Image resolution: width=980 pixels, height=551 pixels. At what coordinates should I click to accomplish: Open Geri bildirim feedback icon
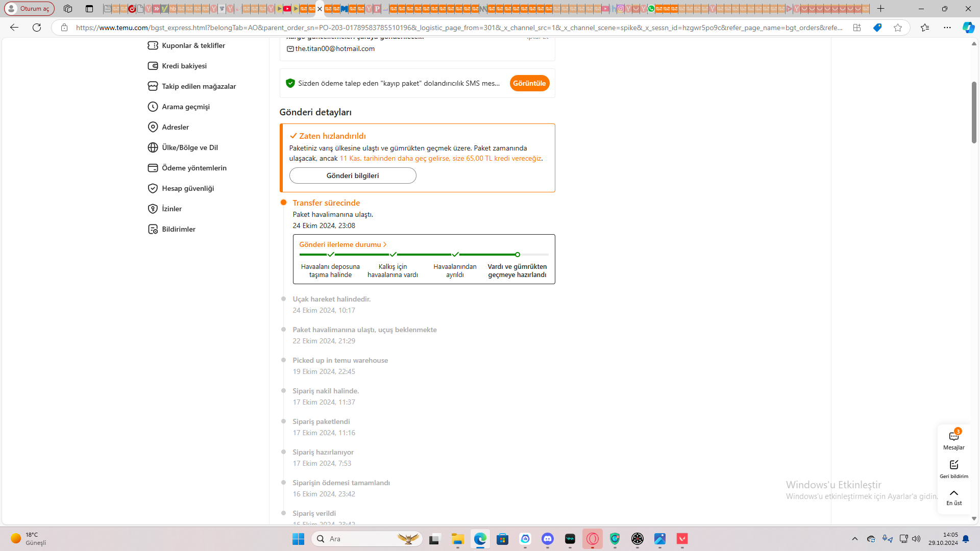(x=954, y=464)
